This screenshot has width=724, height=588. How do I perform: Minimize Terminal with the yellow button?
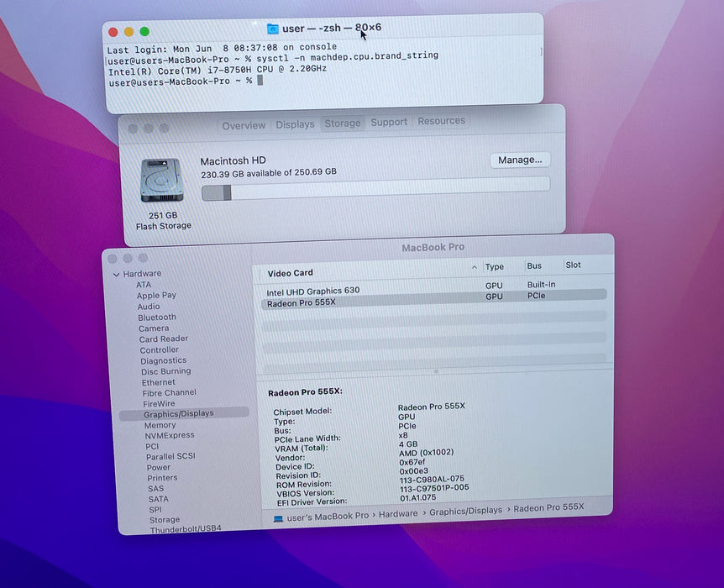click(x=129, y=31)
